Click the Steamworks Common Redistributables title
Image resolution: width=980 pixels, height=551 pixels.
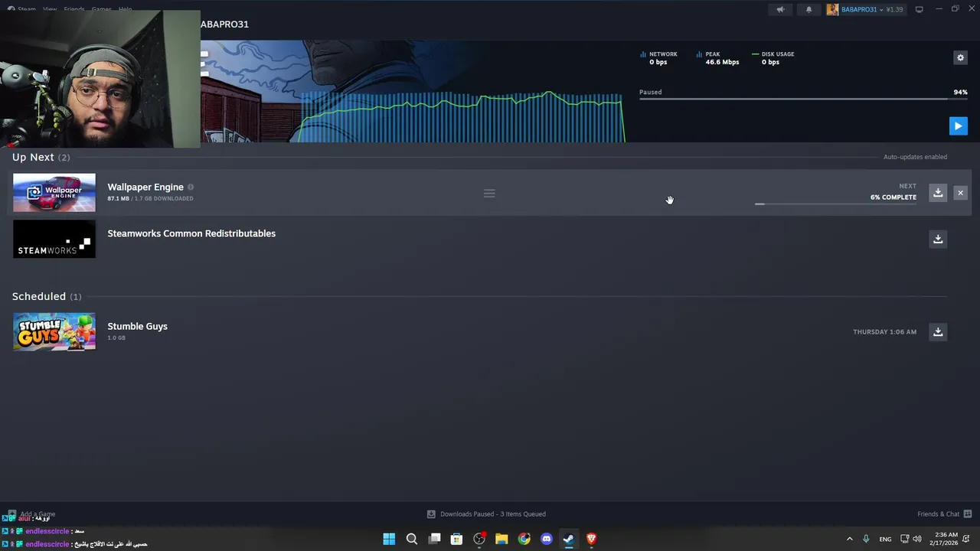coord(191,233)
